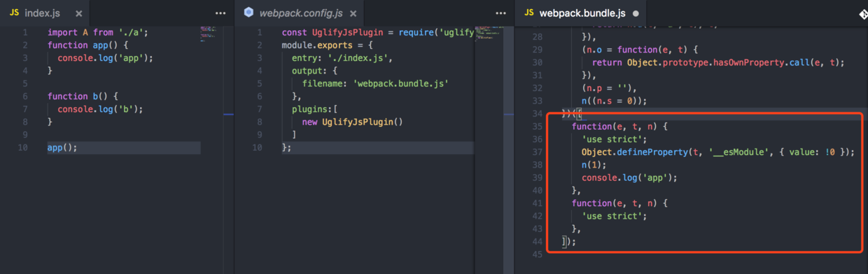
Task: Click "n((n.s = 0));" line
Action: [614, 100]
